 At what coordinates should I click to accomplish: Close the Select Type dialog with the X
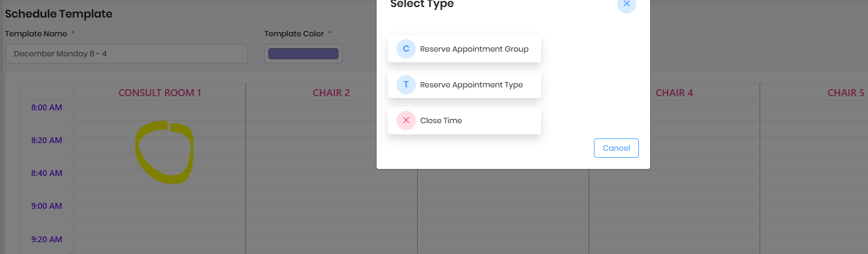click(626, 4)
